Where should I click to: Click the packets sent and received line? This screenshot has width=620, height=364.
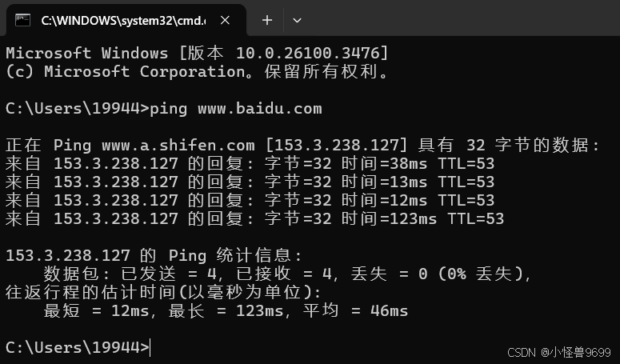[286, 274]
